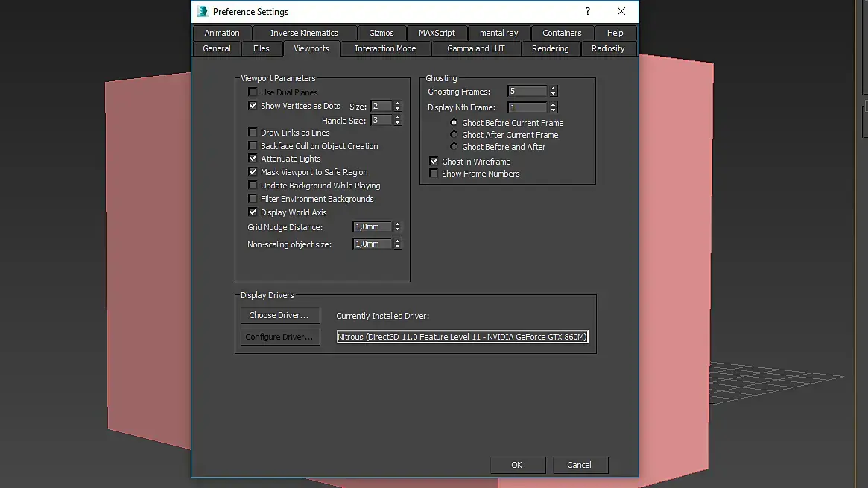Screen dimensions: 868x488
Task: Select the mental ray tab
Action: click(498, 33)
